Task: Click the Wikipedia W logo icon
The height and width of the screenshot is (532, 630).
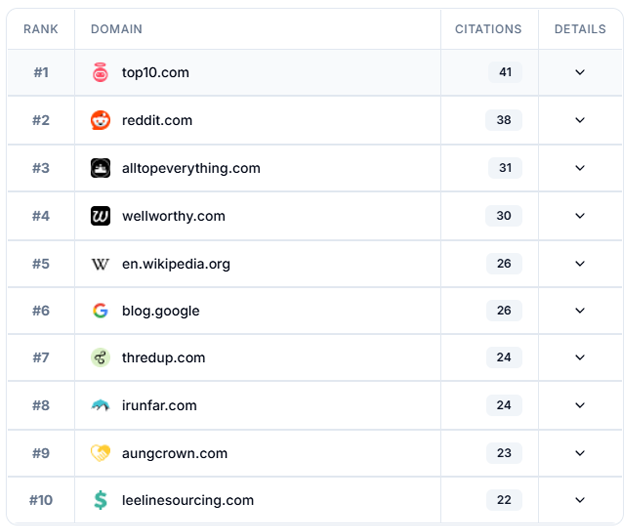Action: pos(100,264)
